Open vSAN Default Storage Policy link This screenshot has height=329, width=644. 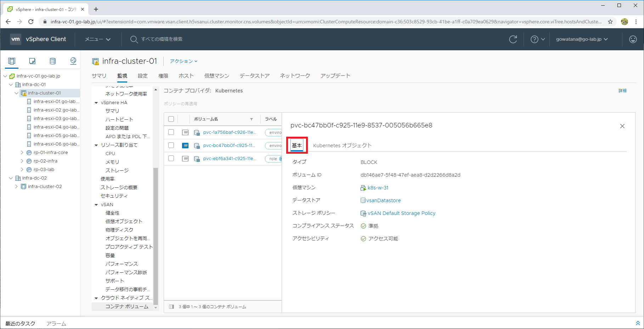pos(401,213)
